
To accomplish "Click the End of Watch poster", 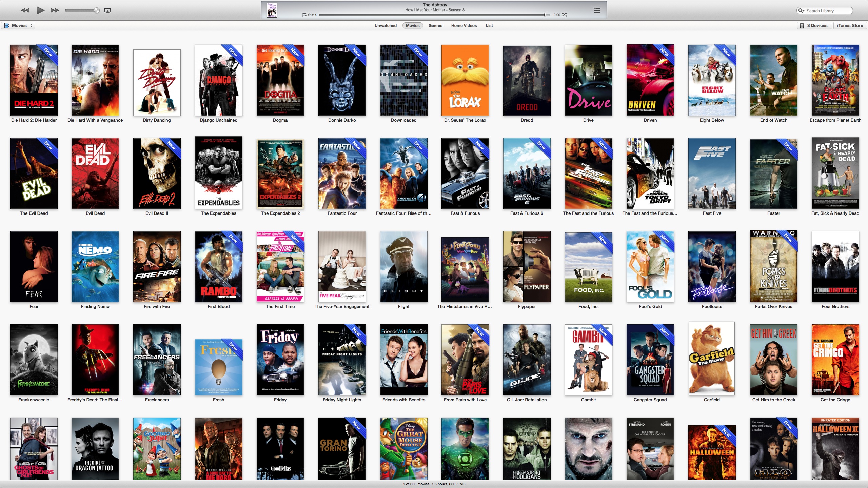I will 774,80.
